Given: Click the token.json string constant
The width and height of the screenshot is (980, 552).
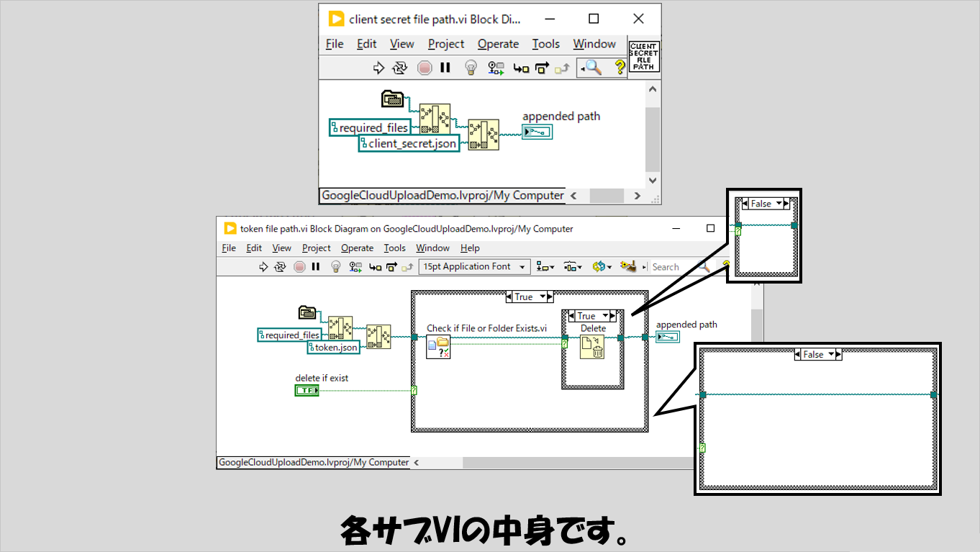Looking at the screenshot, I should (x=333, y=347).
